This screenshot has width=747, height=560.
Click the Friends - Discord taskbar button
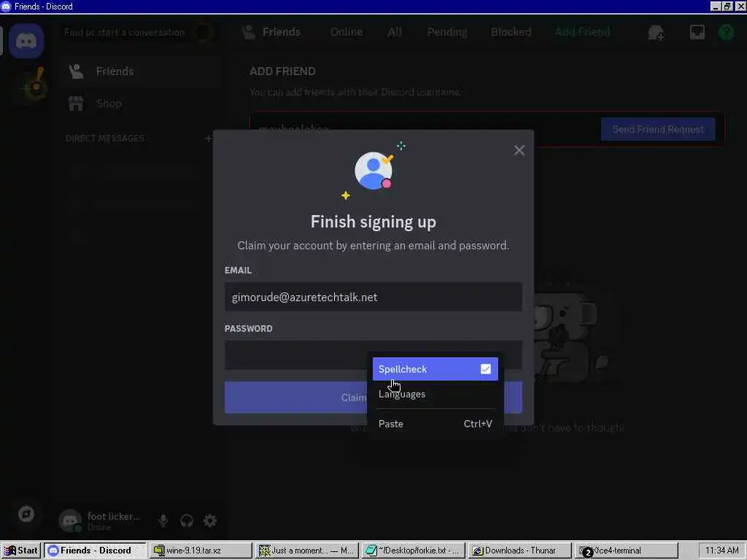[x=94, y=551]
